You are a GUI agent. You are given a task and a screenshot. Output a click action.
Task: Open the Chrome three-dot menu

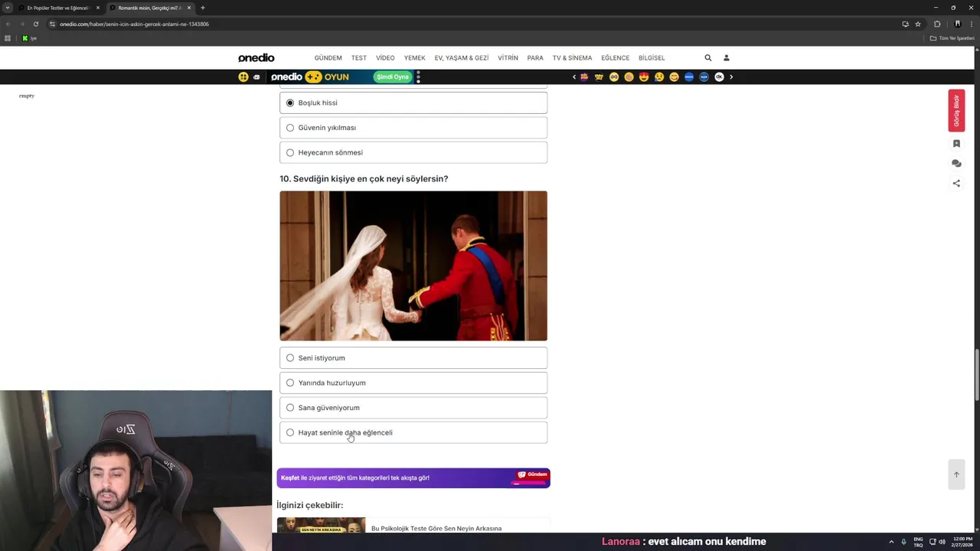click(x=972, y=24)
